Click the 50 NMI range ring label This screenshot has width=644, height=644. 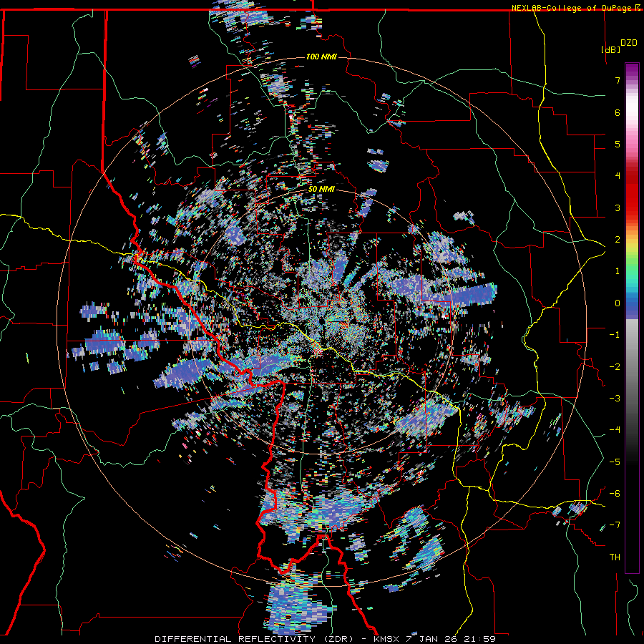321,189
